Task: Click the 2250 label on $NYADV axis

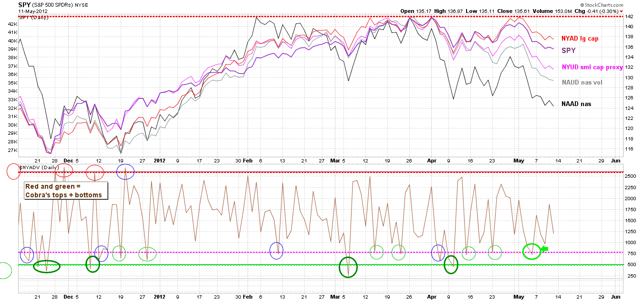Action: pyautogui.click(x=631, y=187)
